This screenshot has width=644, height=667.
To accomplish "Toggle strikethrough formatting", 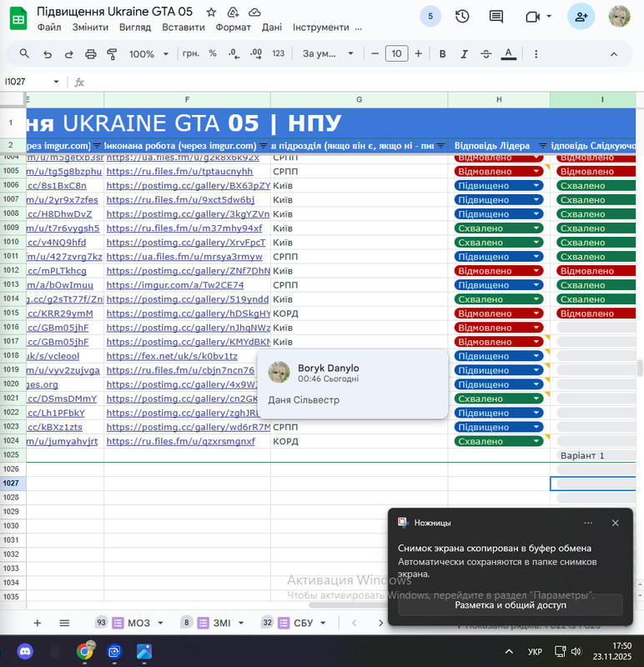I will click(x=486, y=54).
